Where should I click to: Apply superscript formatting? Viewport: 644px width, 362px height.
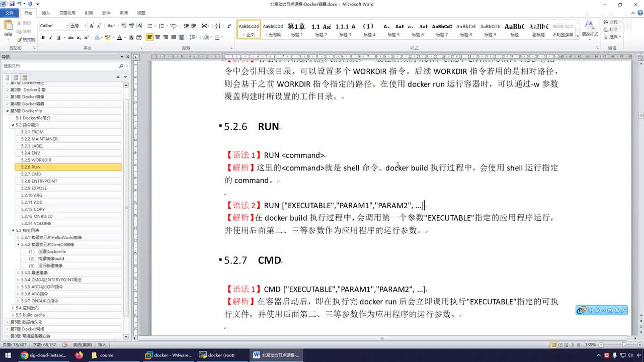[86, 37]
